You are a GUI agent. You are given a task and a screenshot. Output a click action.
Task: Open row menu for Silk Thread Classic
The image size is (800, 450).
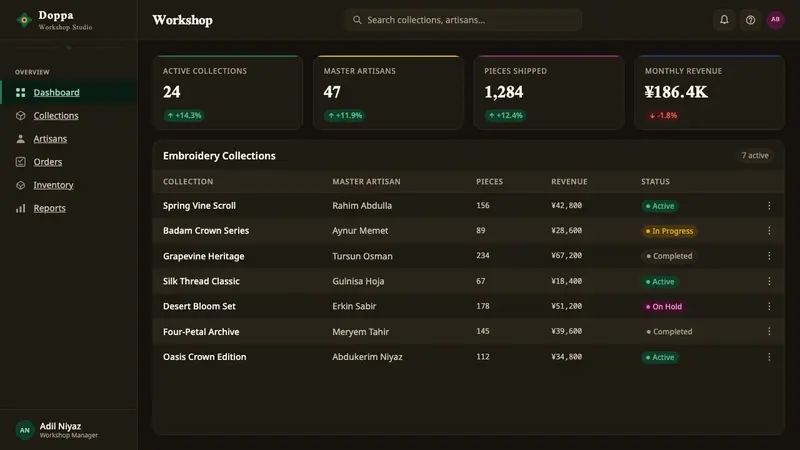769,281
